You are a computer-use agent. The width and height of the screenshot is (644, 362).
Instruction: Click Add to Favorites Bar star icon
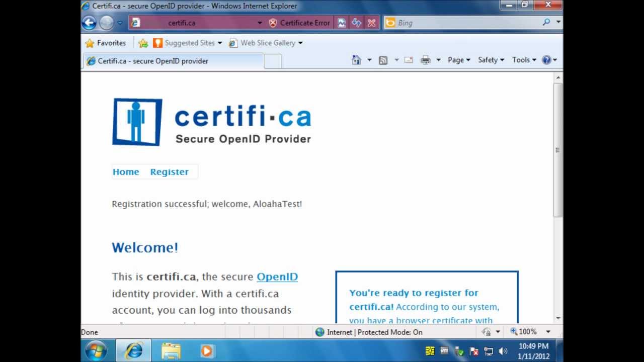pos(143,43)
